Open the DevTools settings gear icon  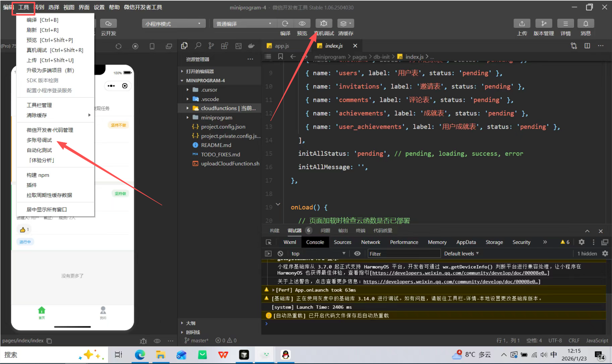pyautogui.click(x=581, y=242)
